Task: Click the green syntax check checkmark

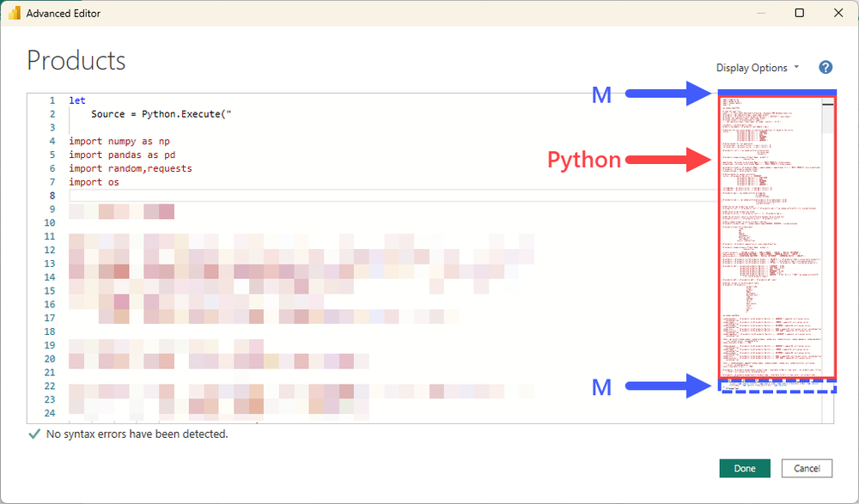Action: (x=34, y=434)
